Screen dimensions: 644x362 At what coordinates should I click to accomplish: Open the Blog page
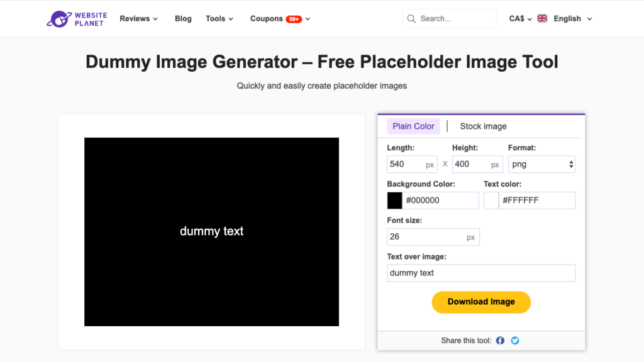183,19
